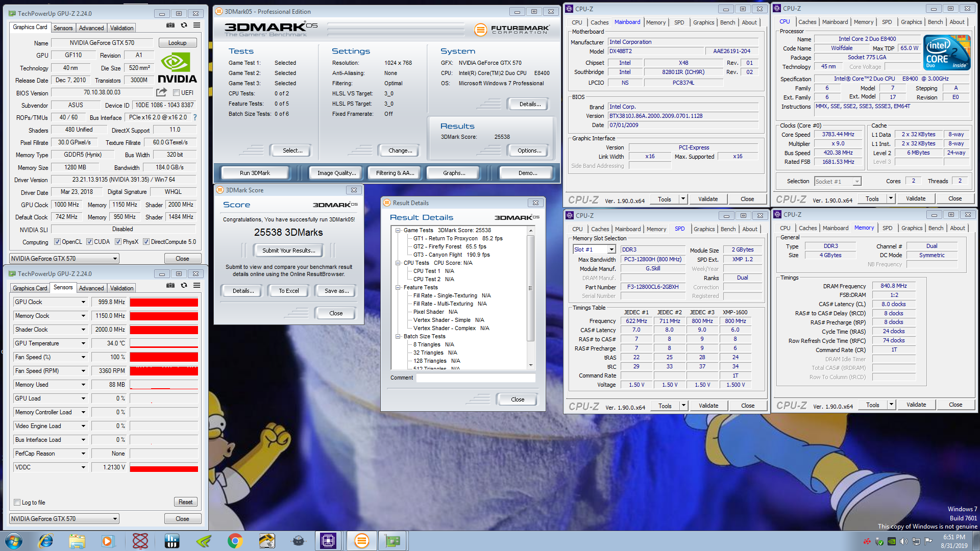Click Reset in GPU-Z Sensors
This screenshot has height=551, width=980.
click(x=185, y=502)
